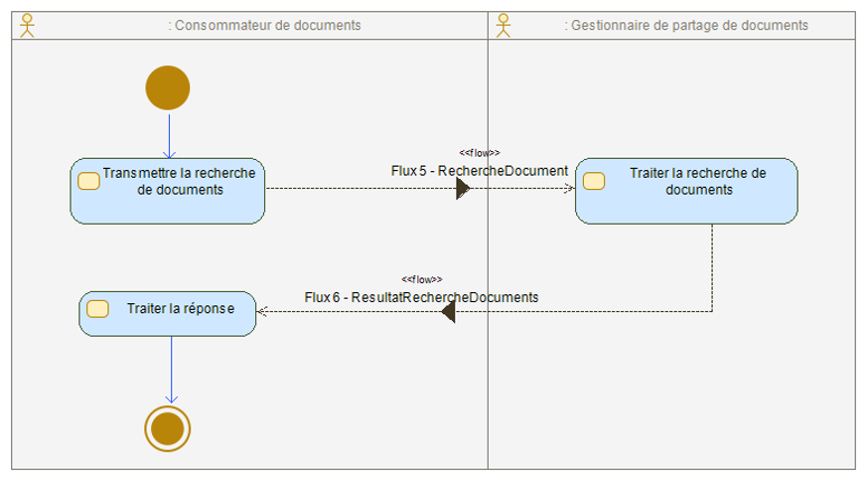Click the actor icon of Gestionnaire de partage lane
Screen dimensions: 868x481
tap(504, 26)
